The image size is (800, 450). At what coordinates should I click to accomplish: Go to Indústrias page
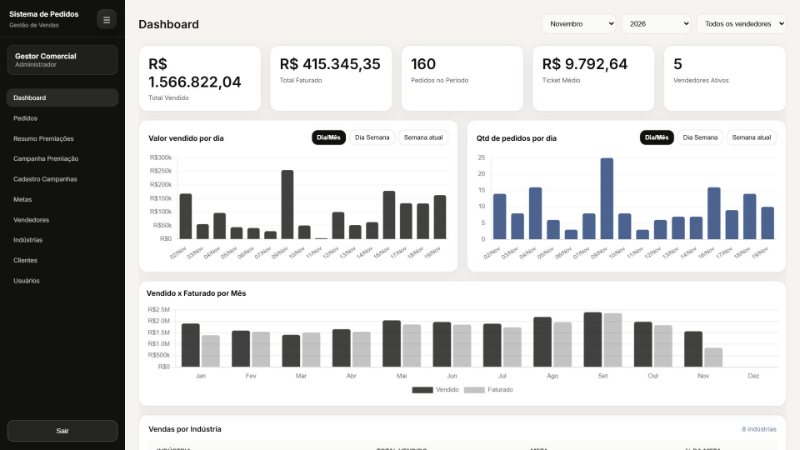pos(62,240)
